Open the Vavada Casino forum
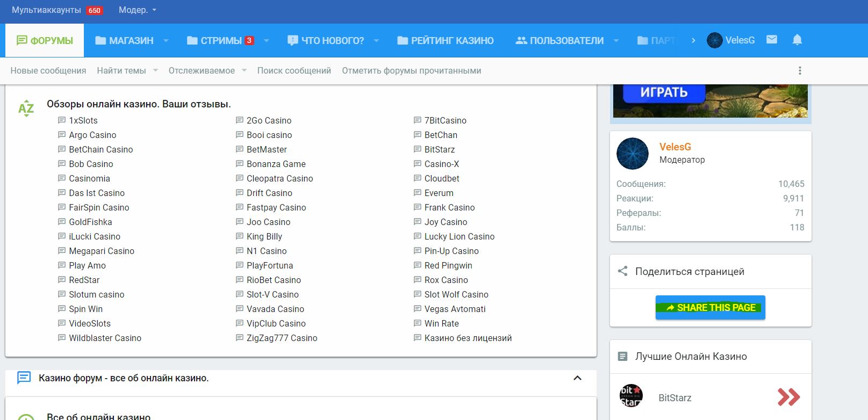This screenshot has height=420, width=868. [x=275, y=309]
